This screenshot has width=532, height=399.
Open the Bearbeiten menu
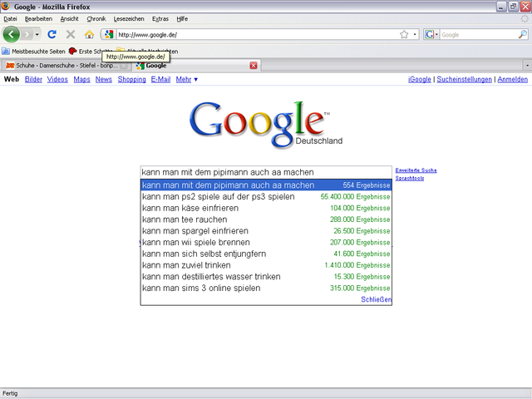pos(39,19)
